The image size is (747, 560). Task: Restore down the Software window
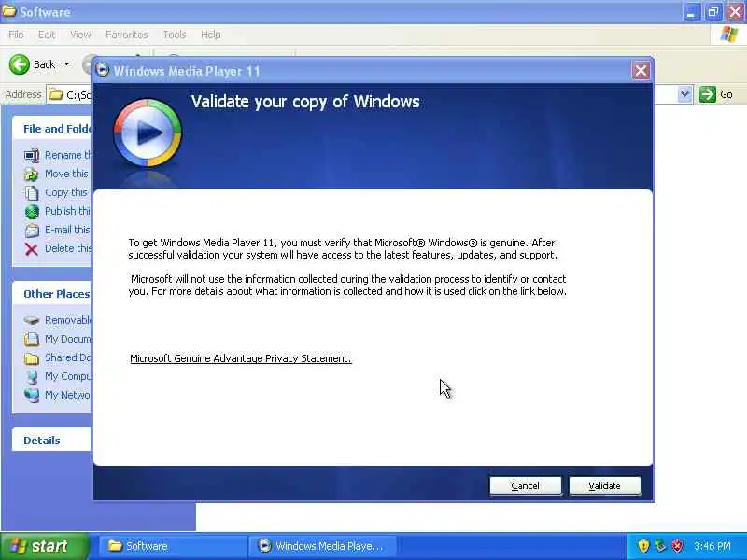pyautogui.click(x=713, y=12)
